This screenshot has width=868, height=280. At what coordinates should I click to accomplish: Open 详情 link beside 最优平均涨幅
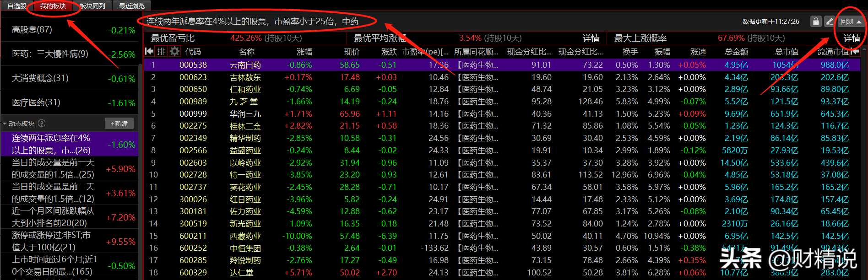[591, 38]
